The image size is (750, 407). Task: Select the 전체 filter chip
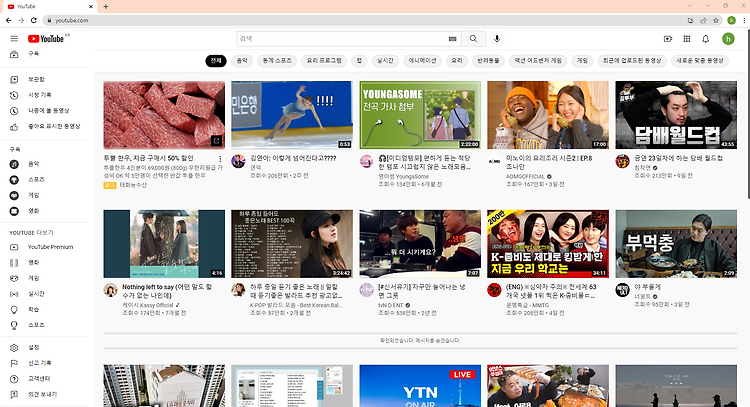point(216,61)
